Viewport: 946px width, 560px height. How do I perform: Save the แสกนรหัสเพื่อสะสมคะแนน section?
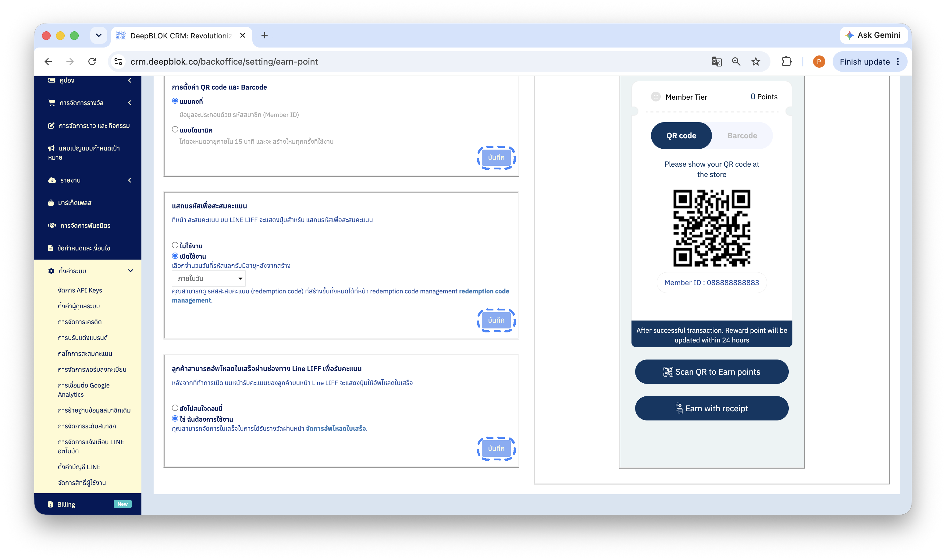(x=496, y=321)
